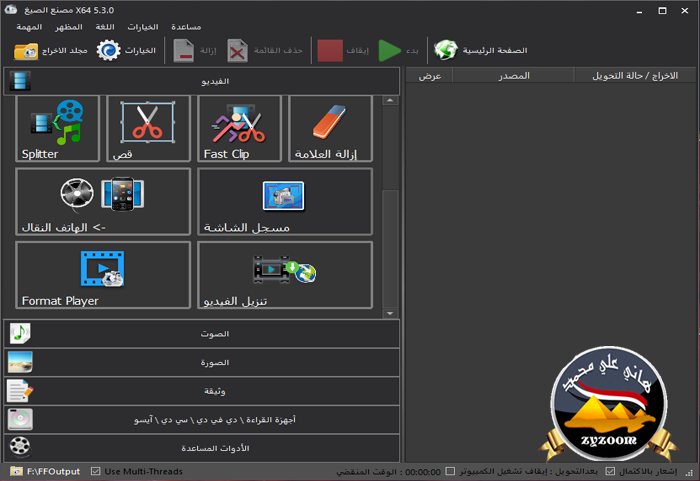Collapse the الفيديو video section header
700x481 pixels.
pyautogui.click(x=202, y=81)
